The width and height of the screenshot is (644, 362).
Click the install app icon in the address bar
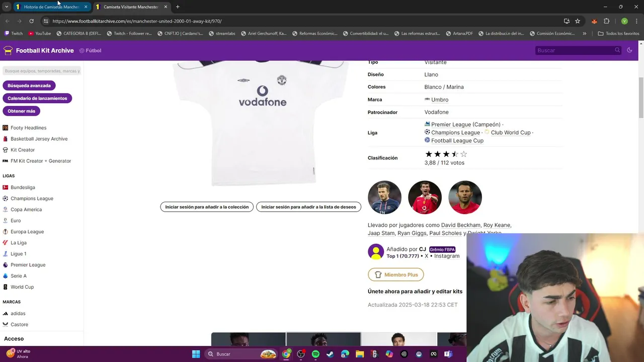point(567,21)
